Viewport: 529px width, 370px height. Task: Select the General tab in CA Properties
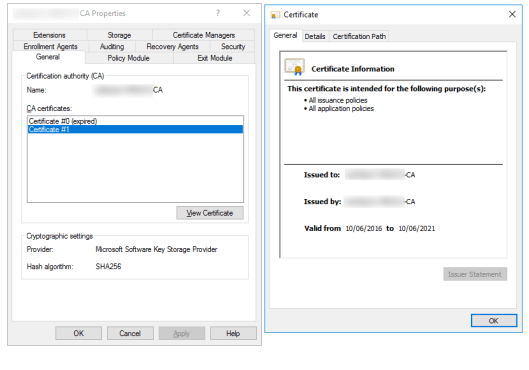(x=48, y=57)
